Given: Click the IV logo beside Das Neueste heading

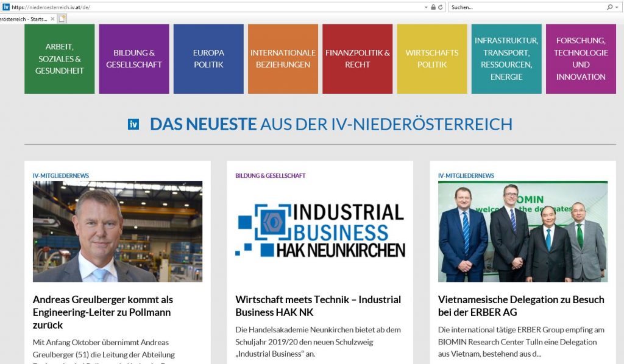Looking at the screenshot, I should click(133, 124).
